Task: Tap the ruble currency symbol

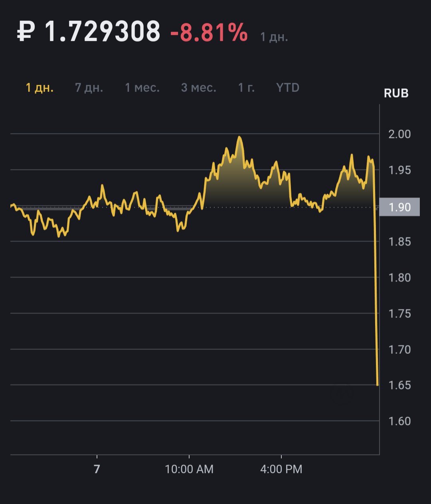Action: click(x=26, y=32)
